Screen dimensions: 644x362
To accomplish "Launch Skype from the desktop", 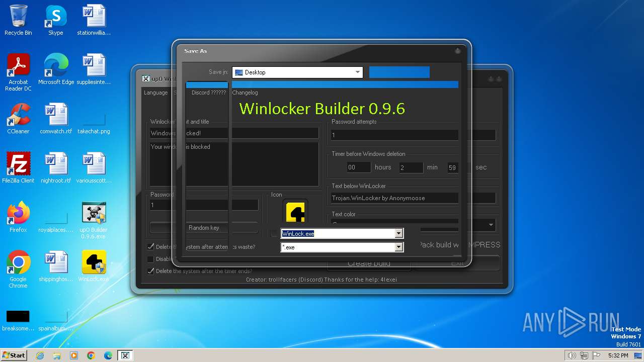I will click(x=55, y=21).
